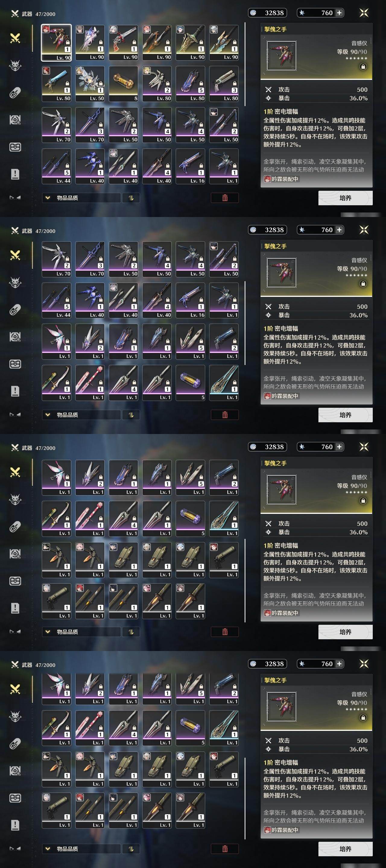Click the topmost 培养 button
This screenshot has height=868, width=386.
pyautogui.click(x=345, y=198)
